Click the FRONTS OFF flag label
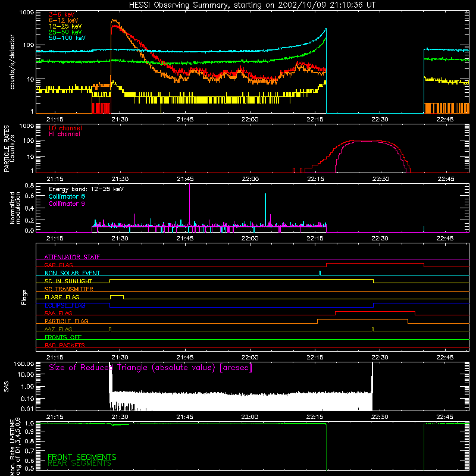 pyautogui.click(x=63, y=337)
